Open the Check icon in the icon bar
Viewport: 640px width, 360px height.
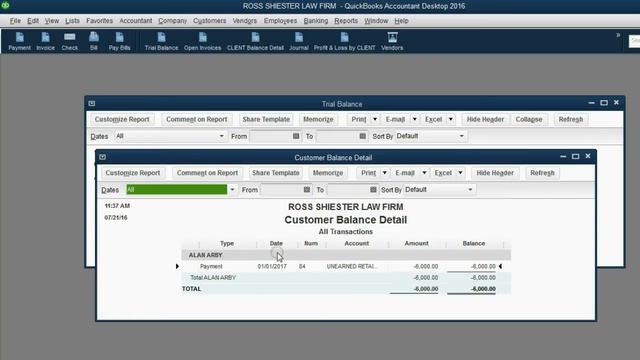coord(69,41)
